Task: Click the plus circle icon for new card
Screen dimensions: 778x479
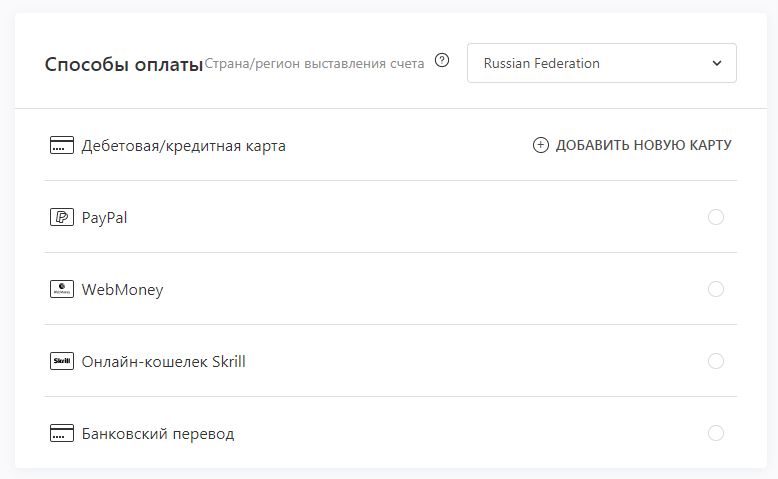Action: pyautogui.click(x=541, y=145)
